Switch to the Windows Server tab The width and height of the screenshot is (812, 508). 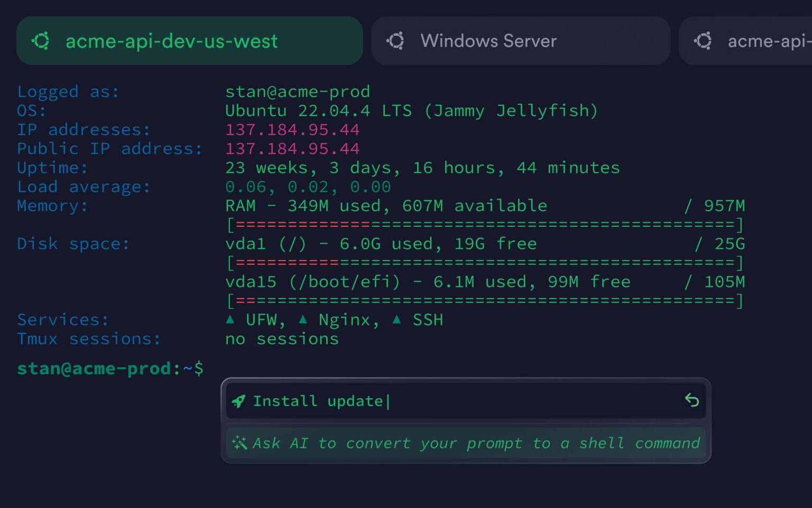click(x=521, y=41)
